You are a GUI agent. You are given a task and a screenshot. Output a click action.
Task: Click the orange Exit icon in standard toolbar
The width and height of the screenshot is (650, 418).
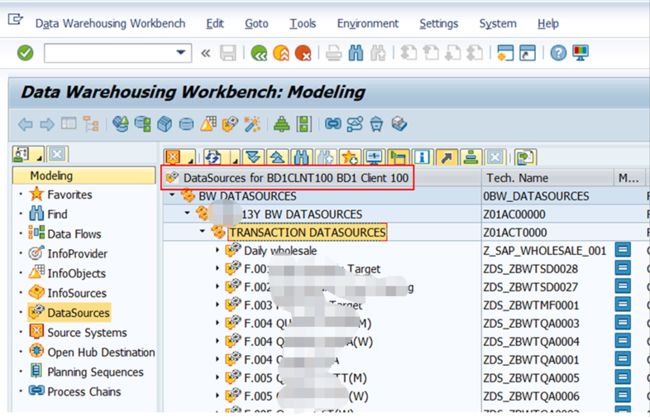[281, 53]
